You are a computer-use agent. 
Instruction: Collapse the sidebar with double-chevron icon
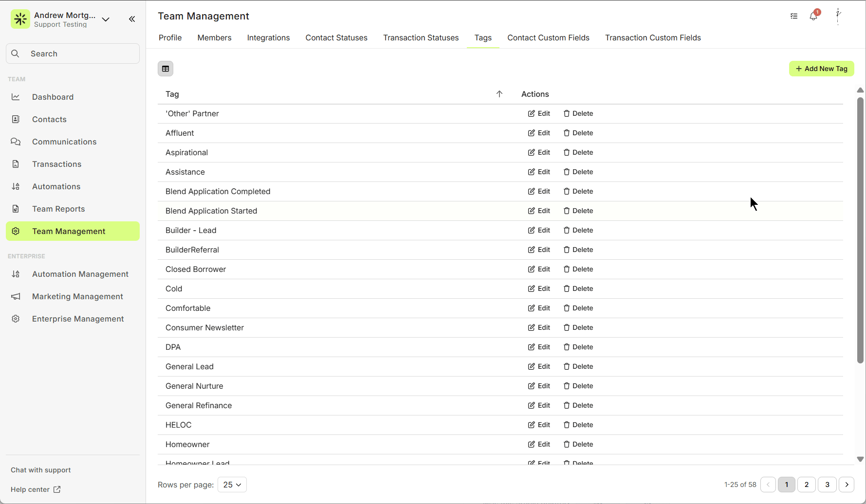click(132, 19)
